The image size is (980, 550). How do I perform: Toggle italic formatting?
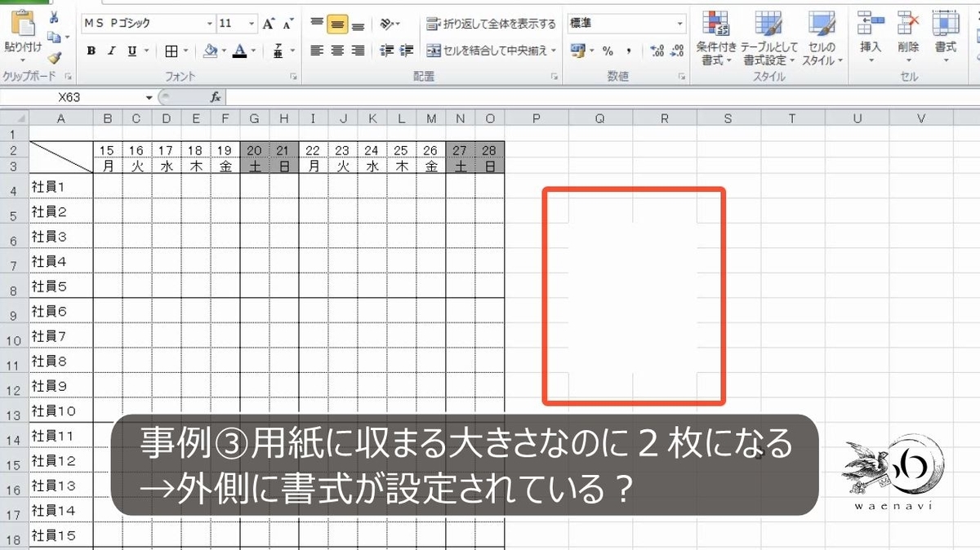pos(110,51)
